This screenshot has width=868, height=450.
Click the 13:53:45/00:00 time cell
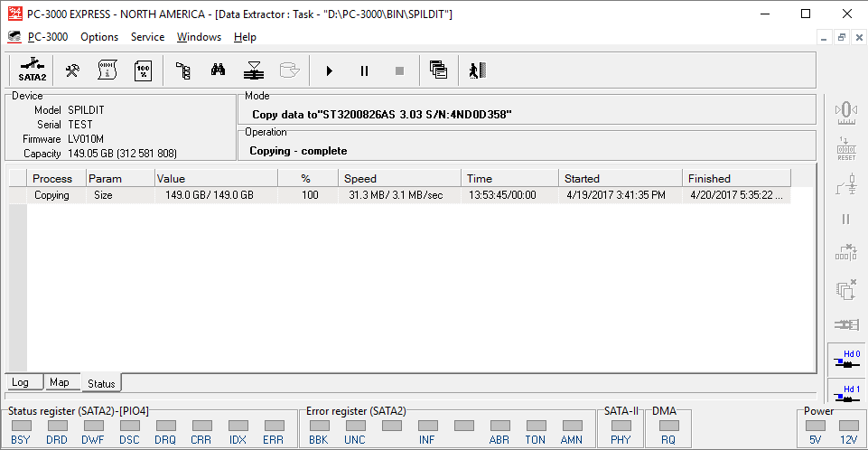pyautogui.click(x=509, y=195)
